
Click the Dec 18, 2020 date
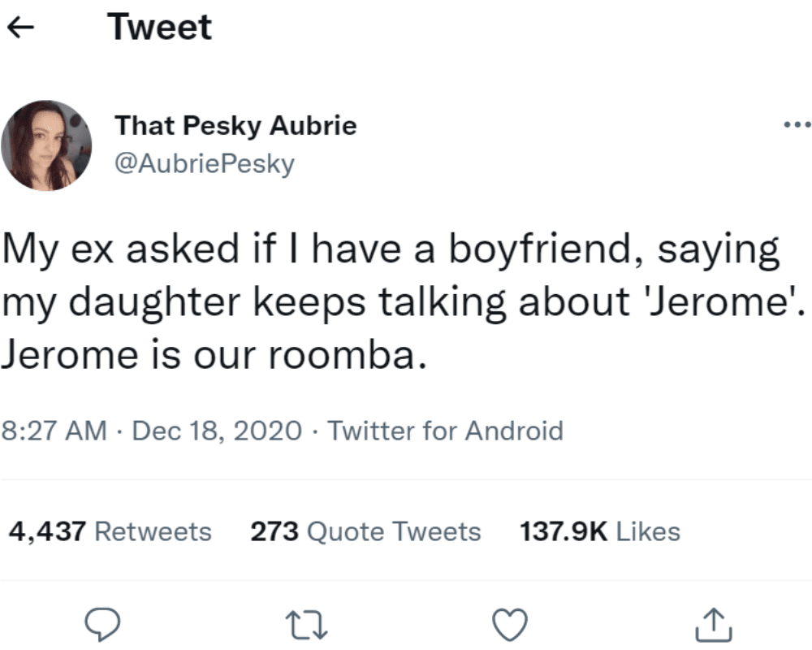(x=216, y=430)
